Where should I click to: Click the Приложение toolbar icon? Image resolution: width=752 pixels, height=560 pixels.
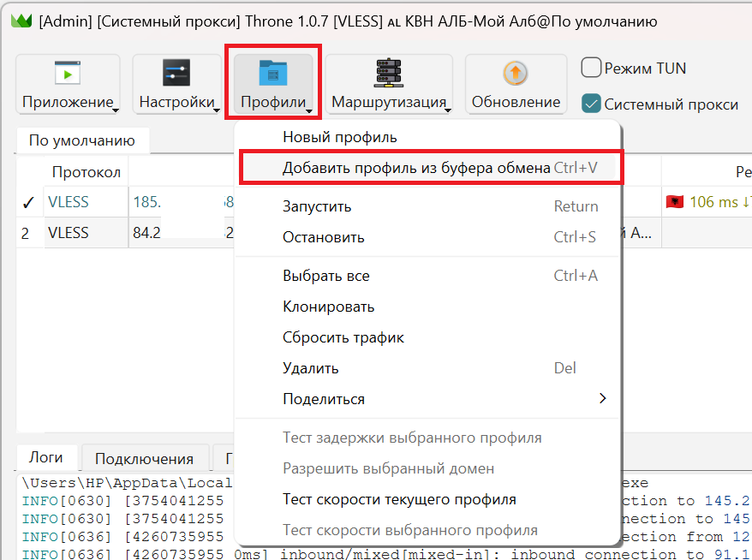tap(68, 74)
